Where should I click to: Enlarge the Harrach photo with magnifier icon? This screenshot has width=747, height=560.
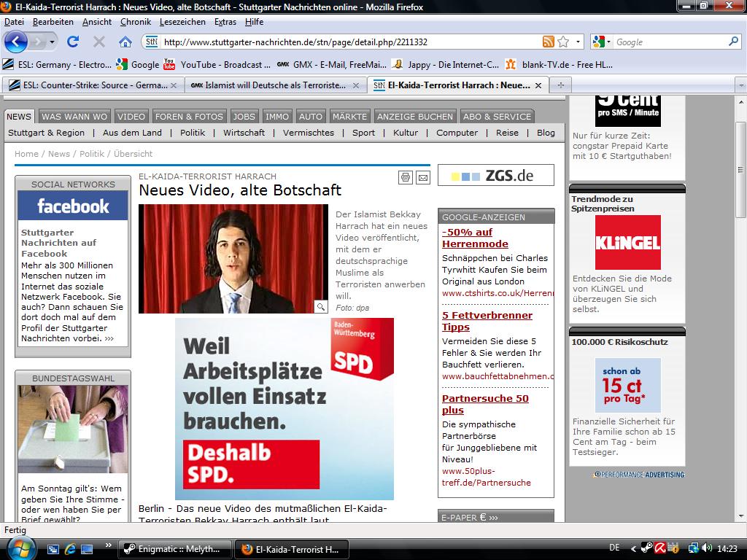pos(321,307)
